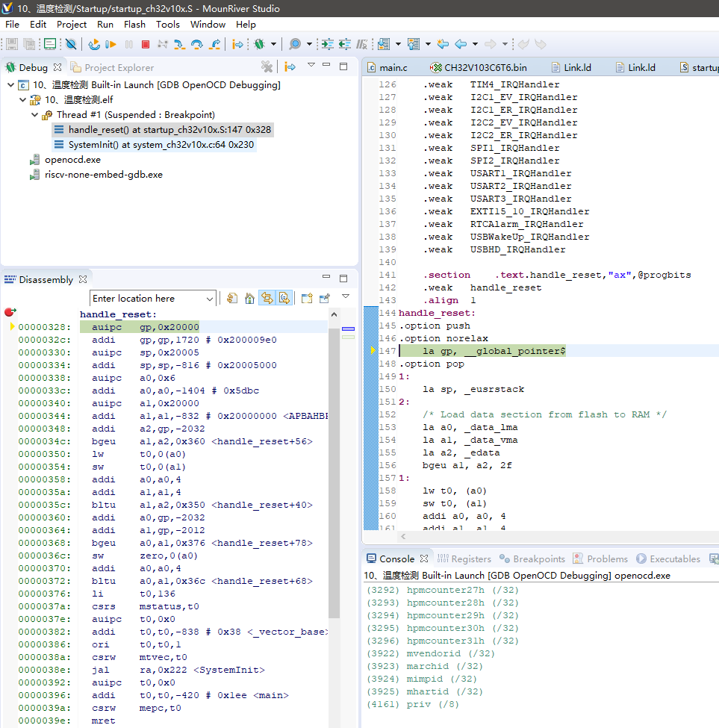
Task: Select SystemInit() stack frame
Action: [161, 145]
